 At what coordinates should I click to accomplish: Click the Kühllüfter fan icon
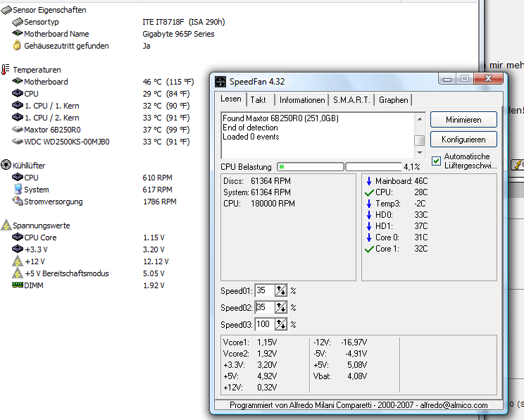click(x=6, y=165)
